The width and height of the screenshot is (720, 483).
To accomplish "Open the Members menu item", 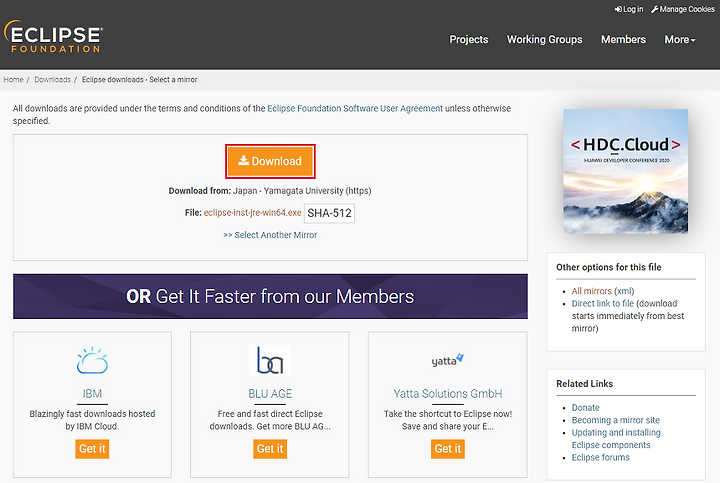I will (x=624, y=39).
